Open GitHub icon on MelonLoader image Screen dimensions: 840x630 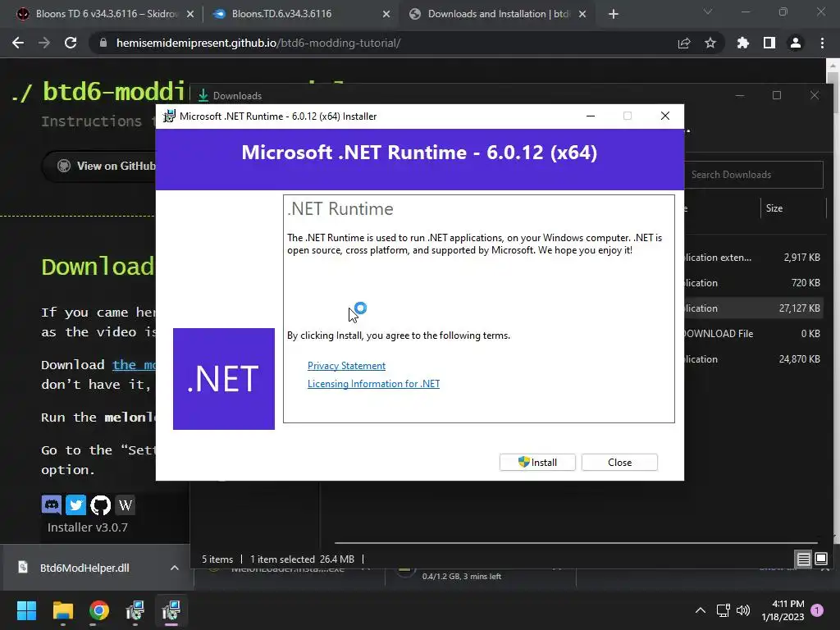coord(100,504)
